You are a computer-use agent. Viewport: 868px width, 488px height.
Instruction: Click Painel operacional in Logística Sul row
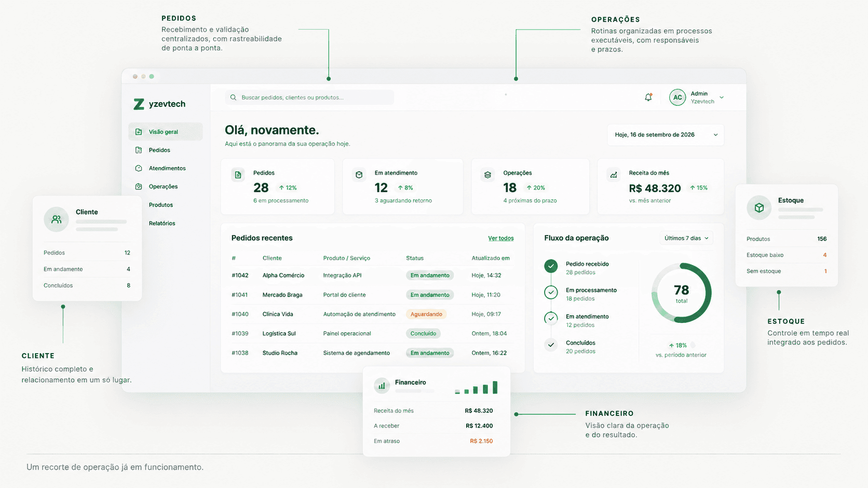[x=347, y=333]
